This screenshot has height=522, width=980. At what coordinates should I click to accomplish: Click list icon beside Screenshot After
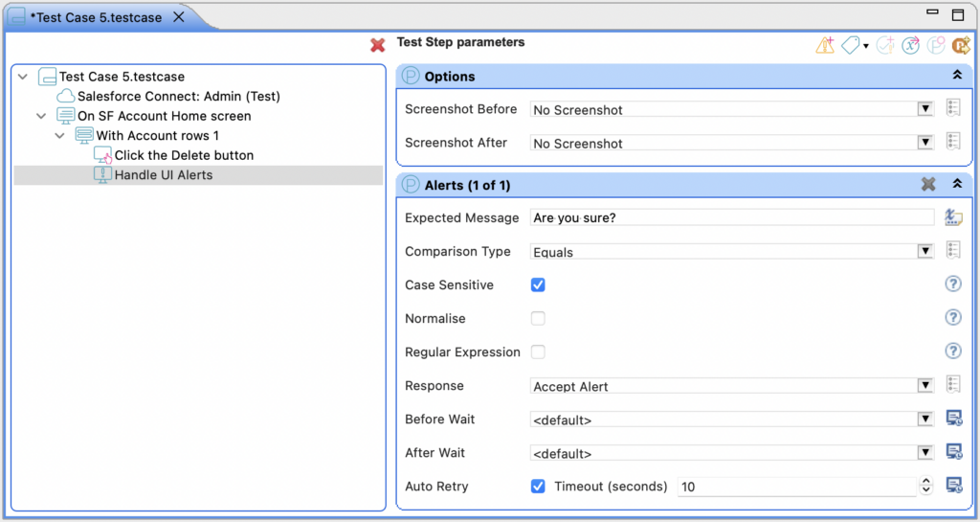click(953, 142)
